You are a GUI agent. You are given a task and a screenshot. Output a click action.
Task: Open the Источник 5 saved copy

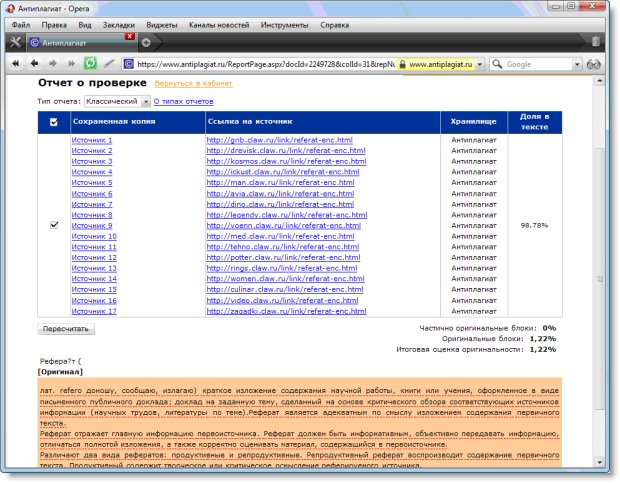coord(92,183)
